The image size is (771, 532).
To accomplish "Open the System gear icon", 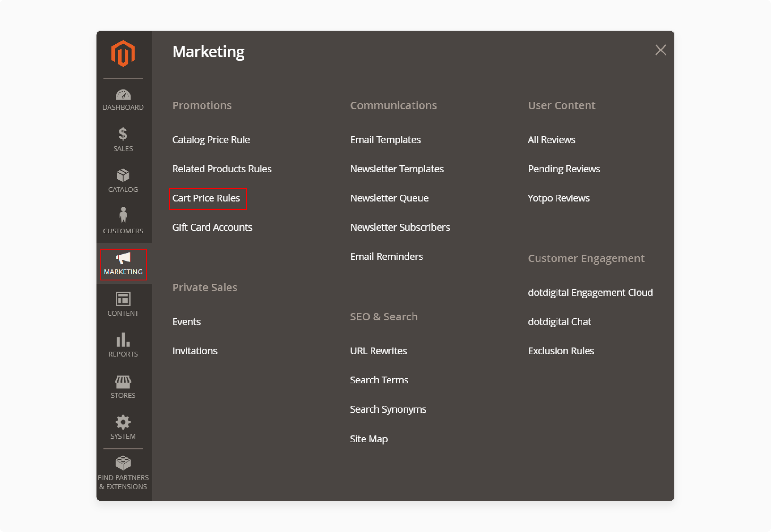I will [123, 422].
